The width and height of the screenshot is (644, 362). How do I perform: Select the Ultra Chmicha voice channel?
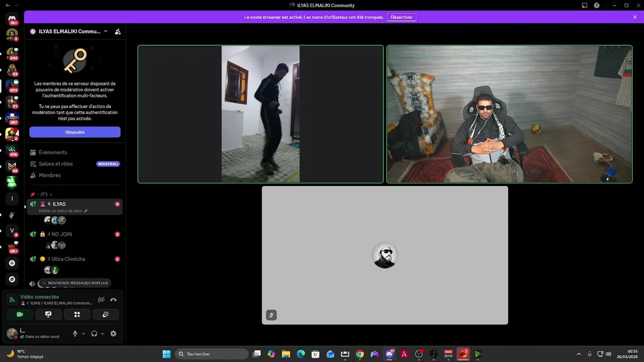(x=74, y=259)
